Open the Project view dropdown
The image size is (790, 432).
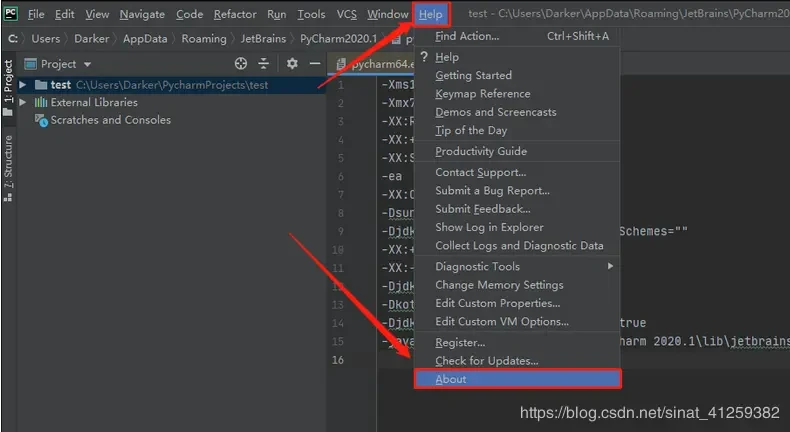(x=65, y=63)
